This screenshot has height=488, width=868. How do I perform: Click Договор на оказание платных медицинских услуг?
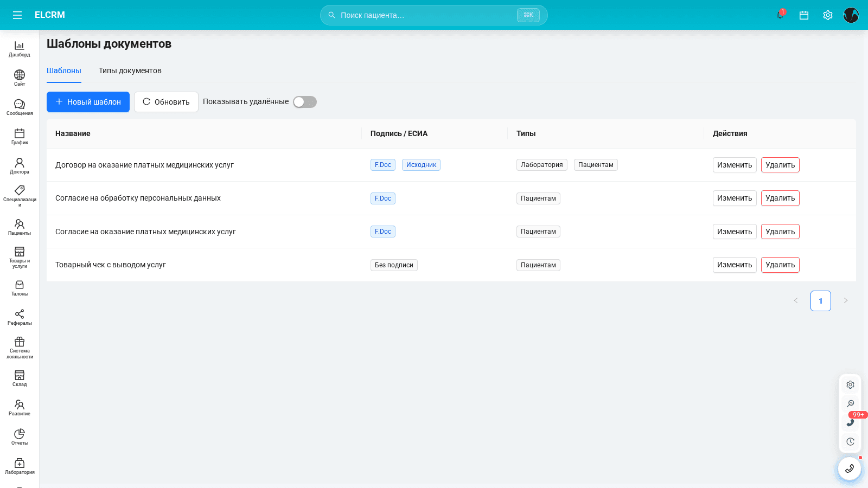tap(144, 165)
